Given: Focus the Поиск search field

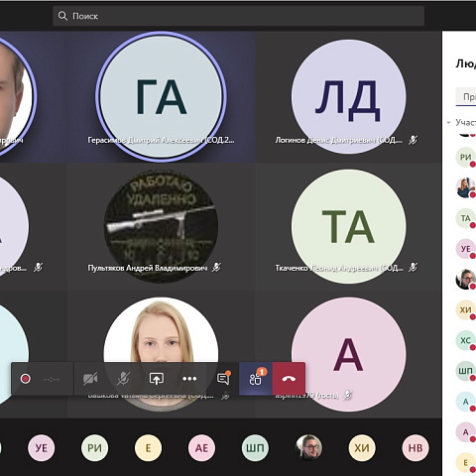Looking at the screenshot, I should 238,16.
